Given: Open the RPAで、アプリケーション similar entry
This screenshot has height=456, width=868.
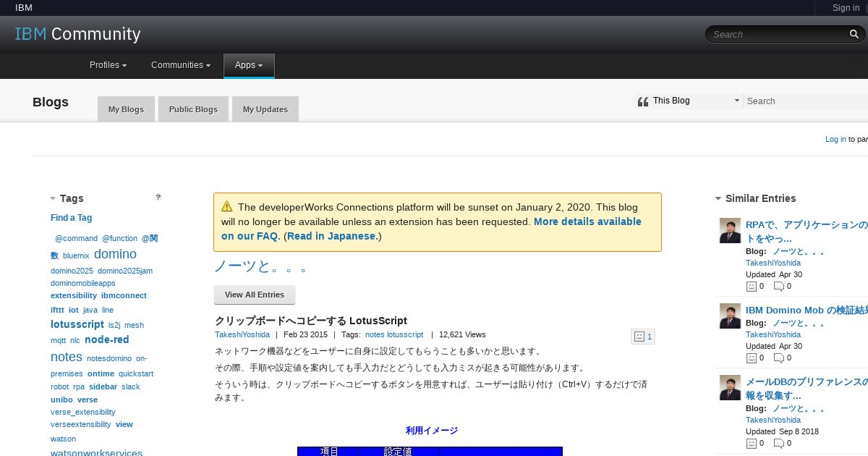Looking at the screenshot, I should point(807,232).
